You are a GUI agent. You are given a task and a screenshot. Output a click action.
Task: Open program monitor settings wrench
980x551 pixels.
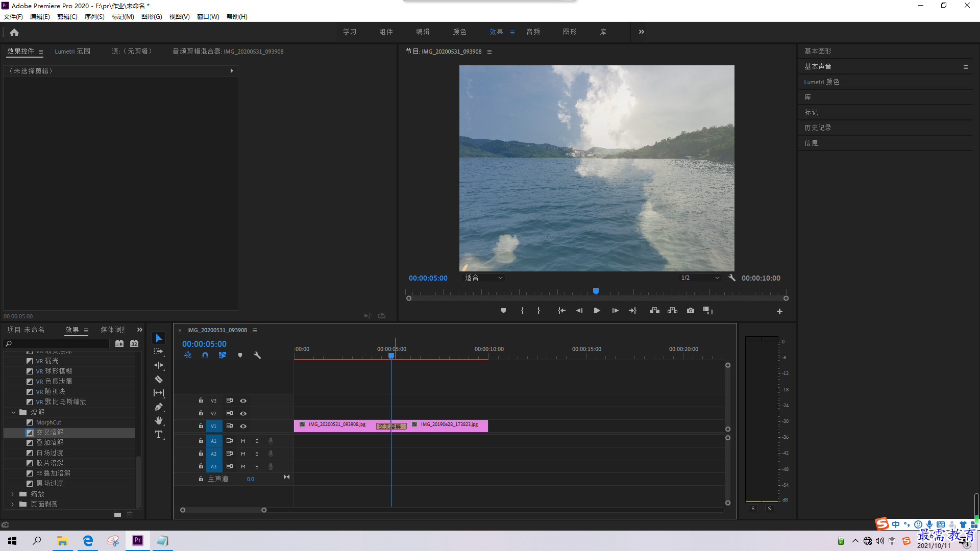tap(732, 278)
